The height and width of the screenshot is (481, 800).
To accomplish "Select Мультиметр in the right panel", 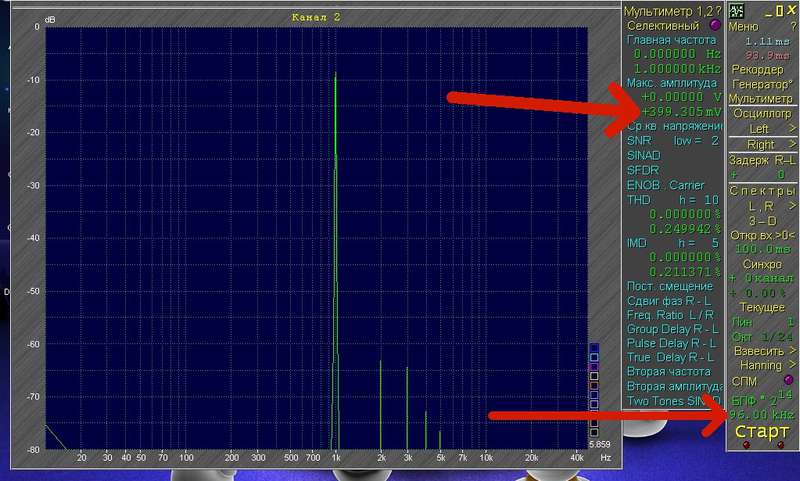I will 761,98.
